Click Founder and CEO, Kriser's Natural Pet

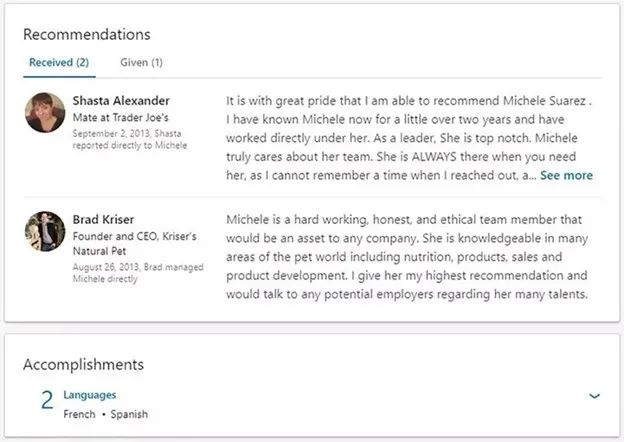(x=135, y=243)
